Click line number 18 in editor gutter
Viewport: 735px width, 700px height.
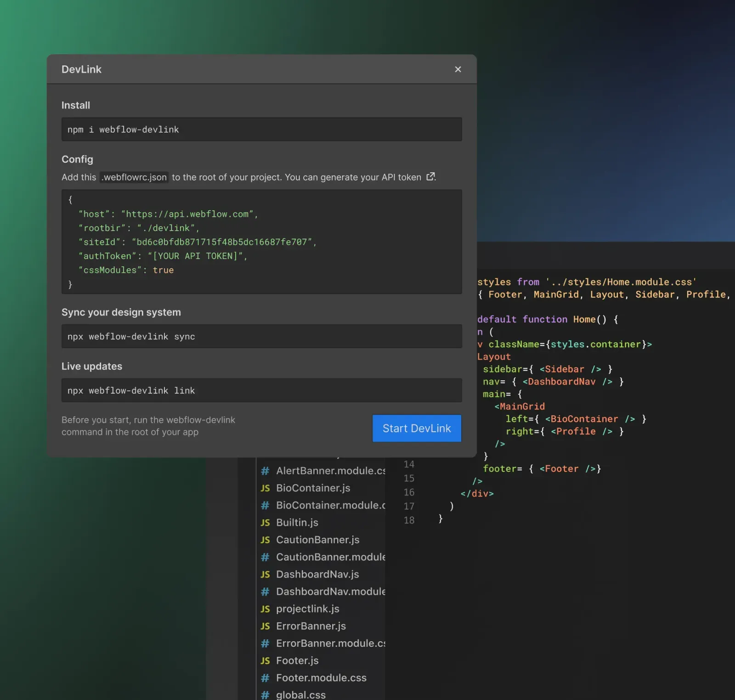pyautogui.click(x=409, y=520)
